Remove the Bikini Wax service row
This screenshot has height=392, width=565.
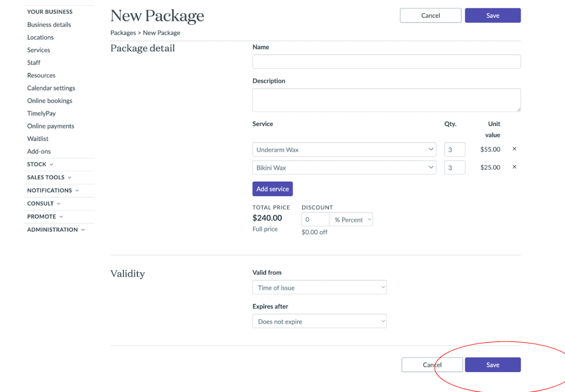coord(514,167)
